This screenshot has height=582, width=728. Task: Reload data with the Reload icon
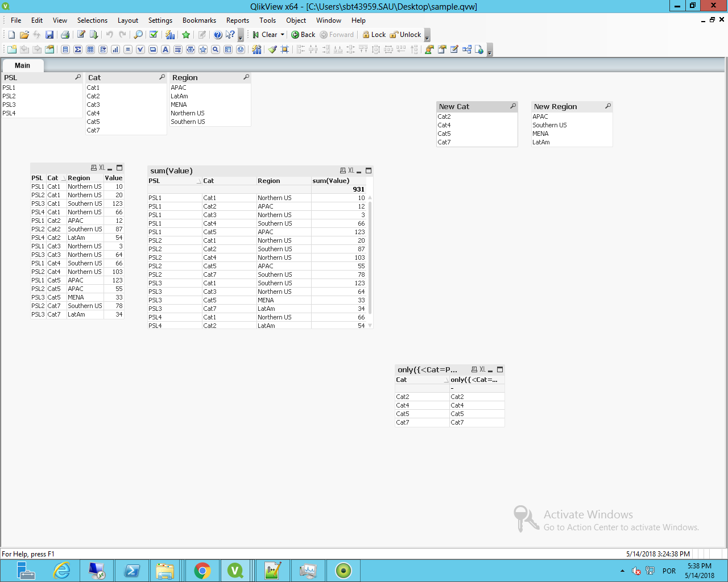pos(94,35)
